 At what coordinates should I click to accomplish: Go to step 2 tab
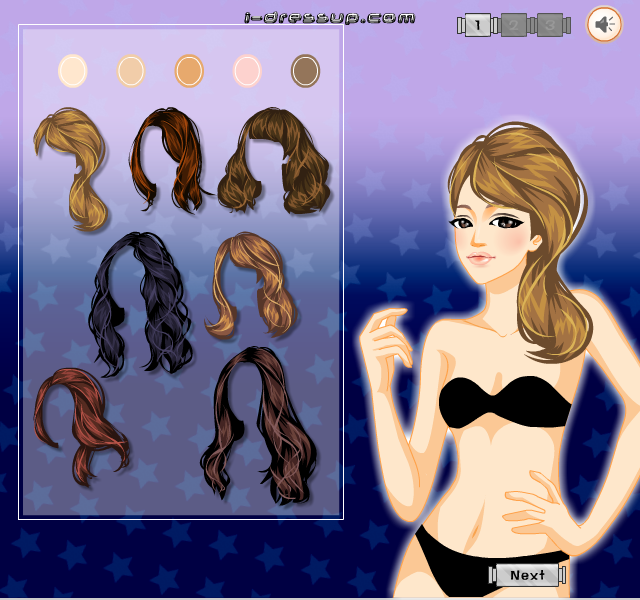513,25
